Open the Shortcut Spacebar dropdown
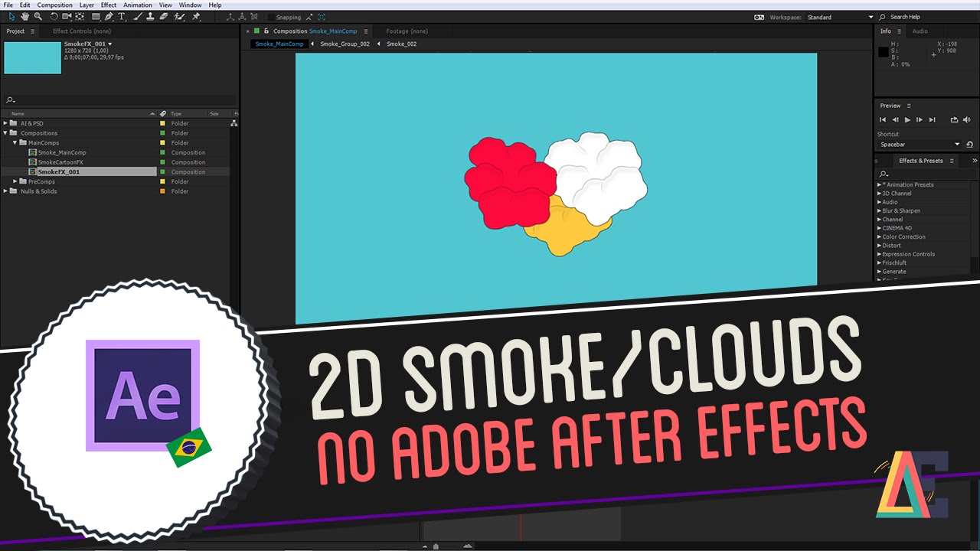980x551 pixels. pyautogui.click(x=920, y=145)
